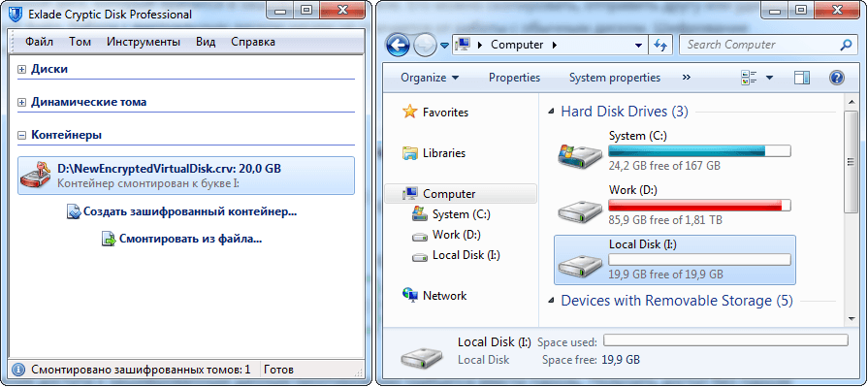Expand the Диски section

point(22,70)
